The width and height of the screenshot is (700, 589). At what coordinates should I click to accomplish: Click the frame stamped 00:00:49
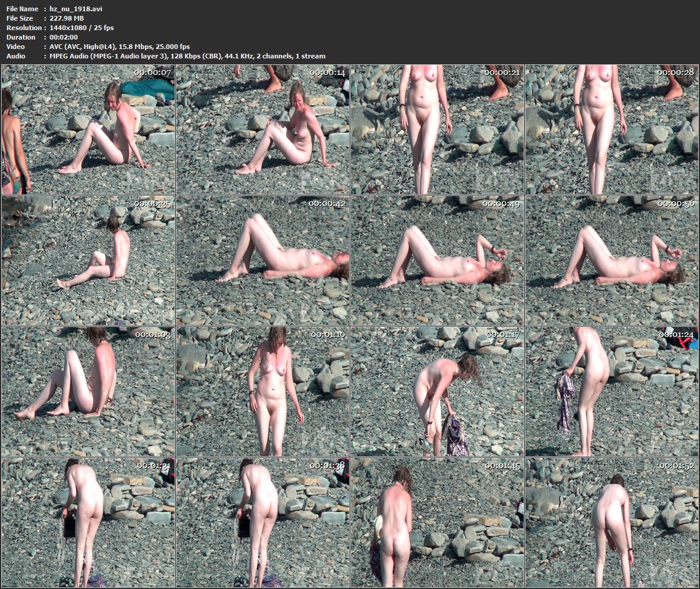coord(437,260)
